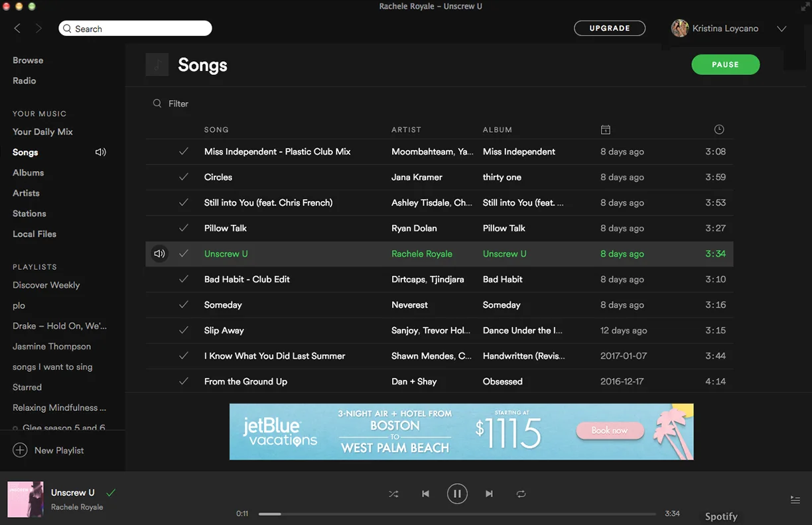This screenshot has height=525, width=812.
Task: Go forward with the right navigation arrow
Action: point(38,29)
